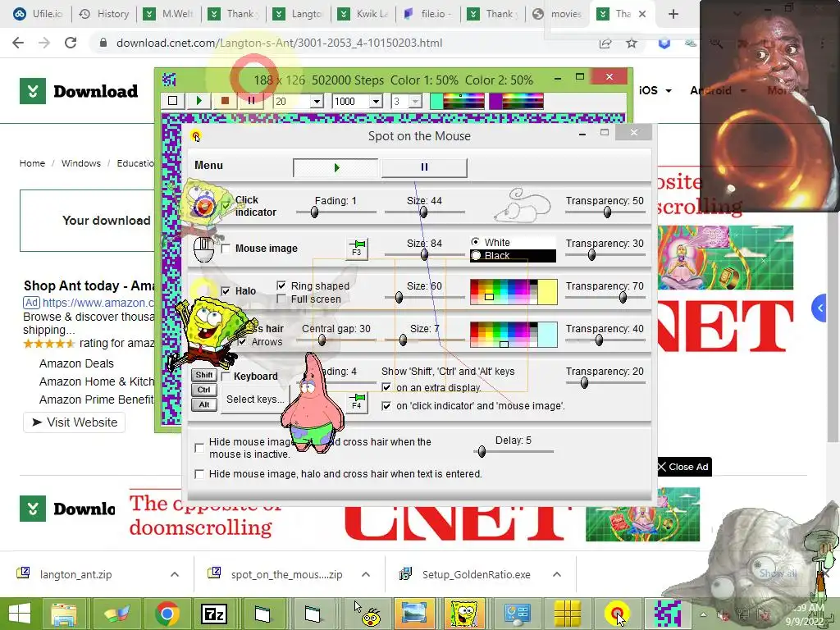840x630 pixels.
Task: Click browser Reload icon
Action: click(x=71, y=43)
